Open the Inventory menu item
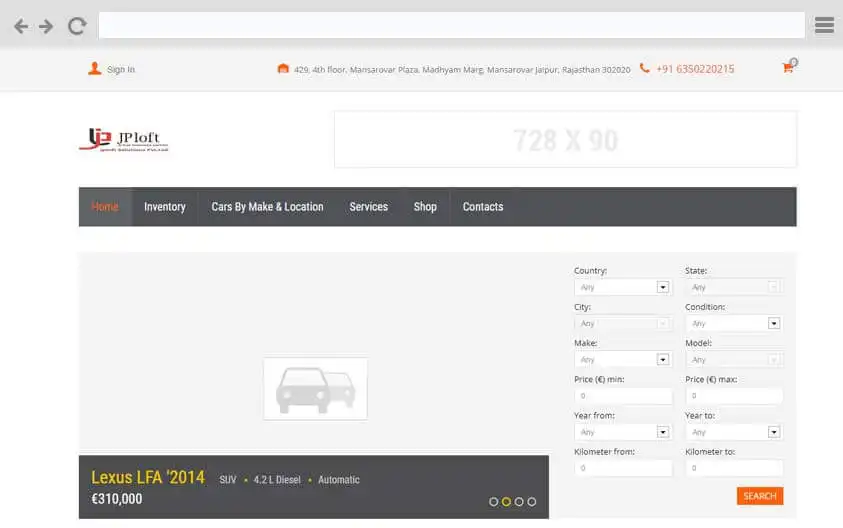The width and height of the screenshot is (843, 528). click(x=164, y=207)
